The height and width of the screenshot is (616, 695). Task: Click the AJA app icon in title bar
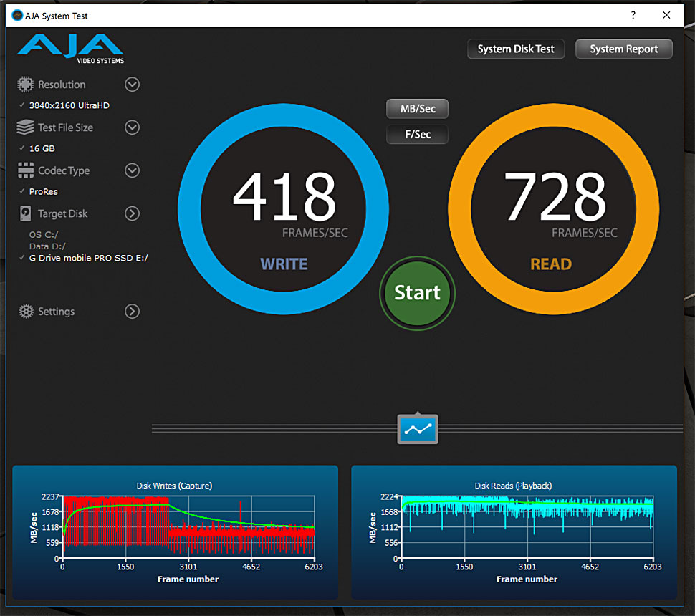tap(17, 16)
